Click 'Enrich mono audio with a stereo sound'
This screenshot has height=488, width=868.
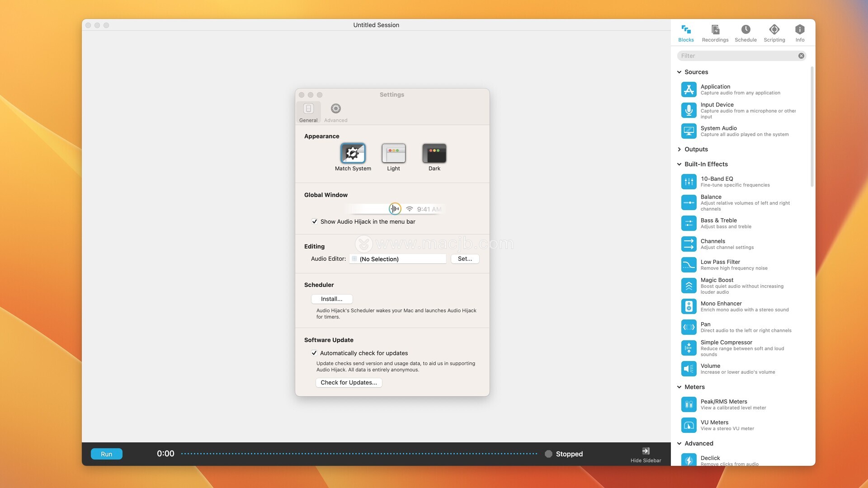click(745, 310)
